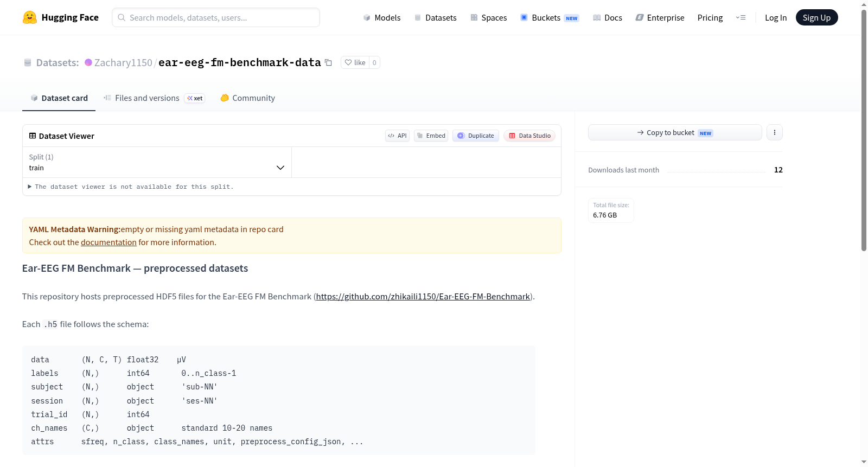Click the downloads count 12
This screenshot has width=868, height=467.
click(778, 170)
